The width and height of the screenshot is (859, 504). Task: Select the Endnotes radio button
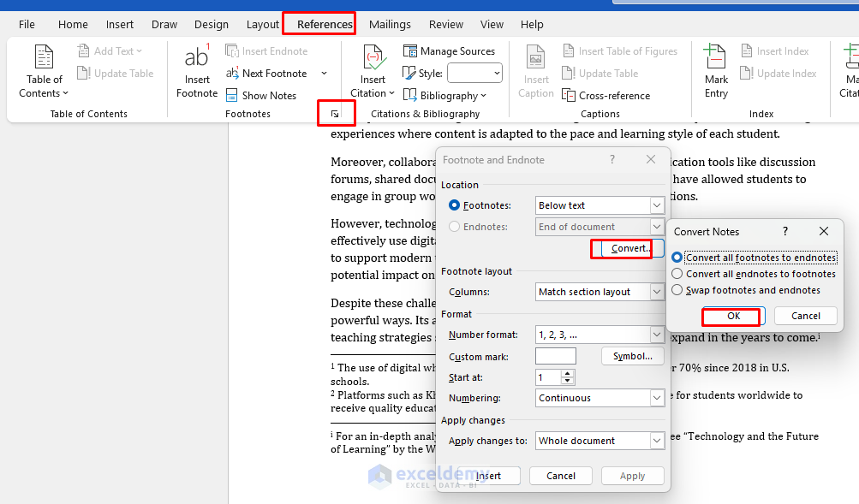pyautogui.click(x=454, y=227)
